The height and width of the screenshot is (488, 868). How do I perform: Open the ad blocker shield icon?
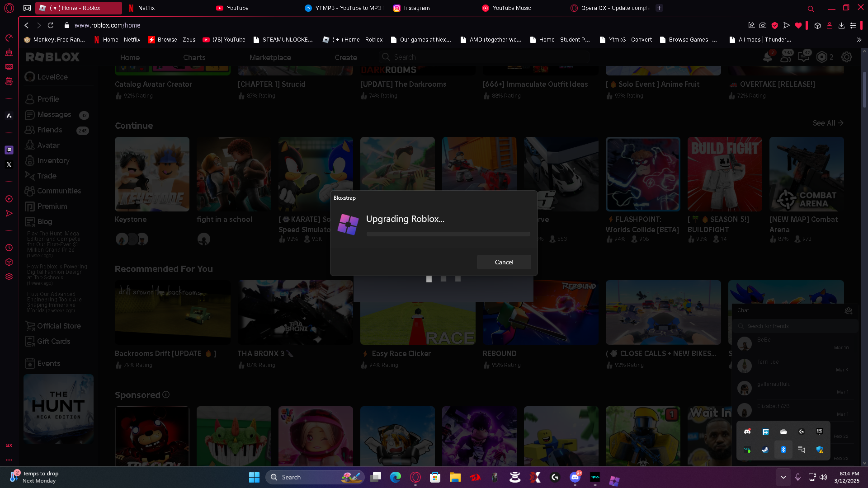[774, 26]
